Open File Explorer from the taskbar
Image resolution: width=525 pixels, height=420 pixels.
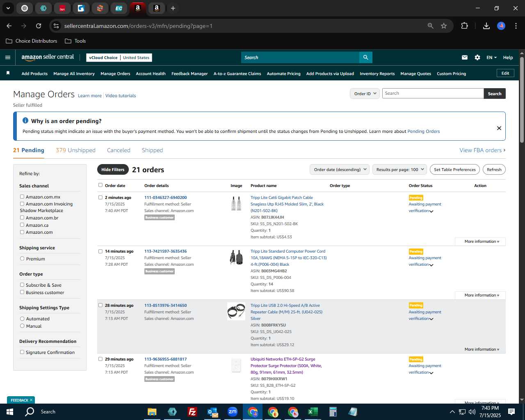coord(152,412)
